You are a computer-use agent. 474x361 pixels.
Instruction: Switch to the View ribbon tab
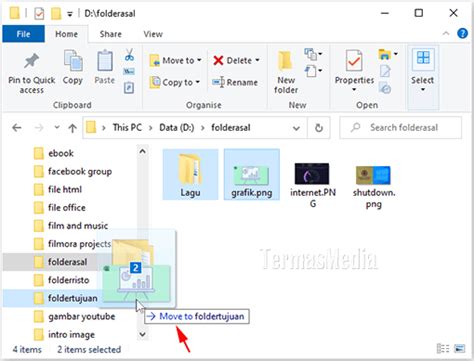coord(153,34)
